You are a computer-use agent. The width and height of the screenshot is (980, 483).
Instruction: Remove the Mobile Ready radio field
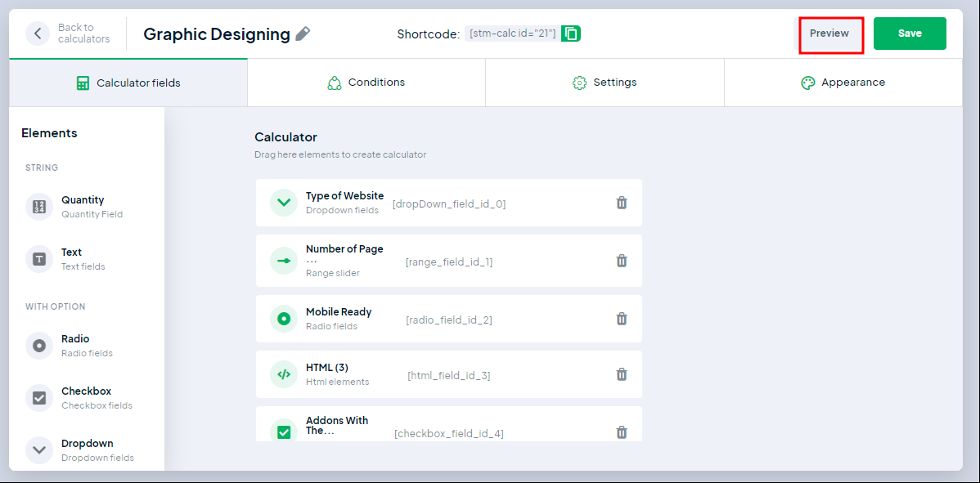point(621,319)
